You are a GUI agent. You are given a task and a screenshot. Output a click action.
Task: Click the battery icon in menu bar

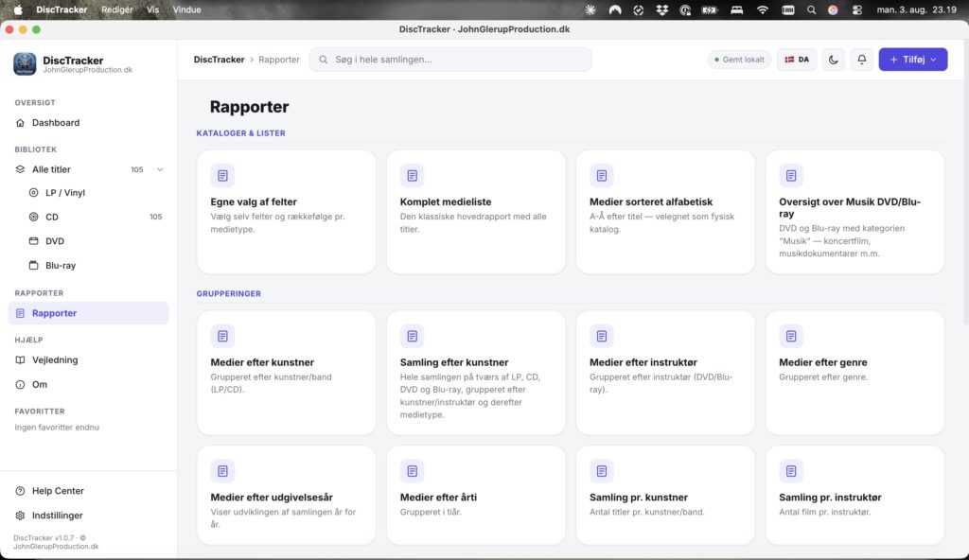(710, 9)
